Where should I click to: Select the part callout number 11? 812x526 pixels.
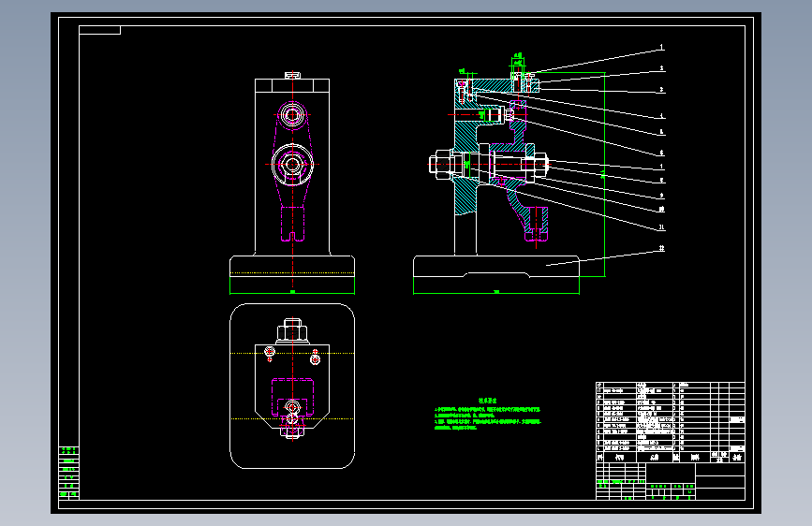(x=662, y=227)
